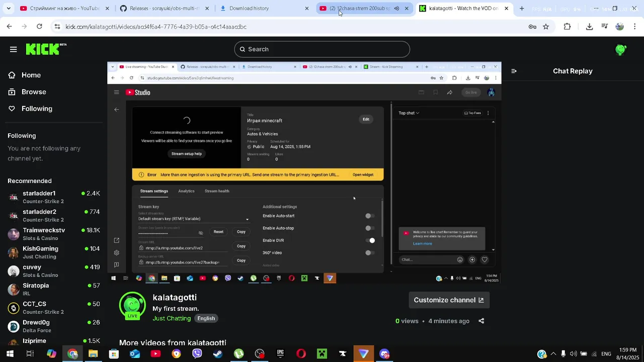644x362 pixels.
Task: Switch to the obs-multi-rtmp Releases GitHub tab
Action: [165, 9]
